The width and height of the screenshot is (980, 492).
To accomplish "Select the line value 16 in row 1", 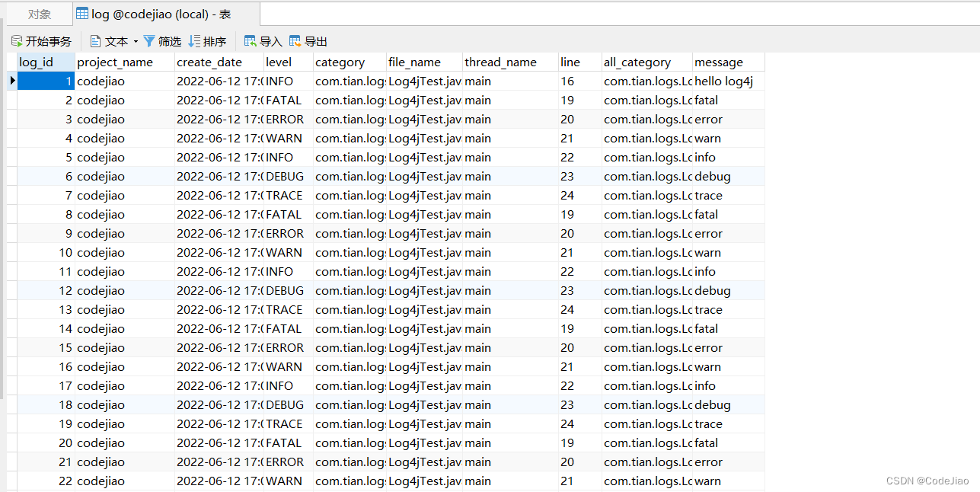I will (579, 81).
